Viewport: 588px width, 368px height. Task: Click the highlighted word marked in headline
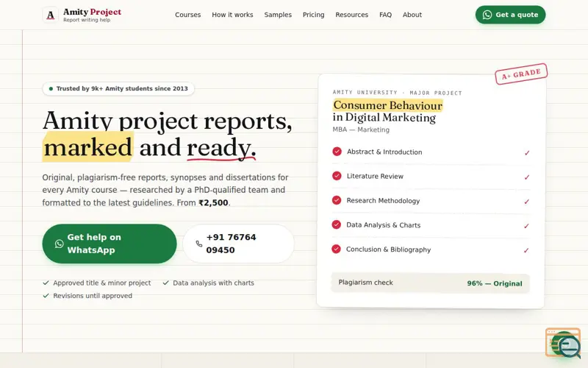[87, 146]
